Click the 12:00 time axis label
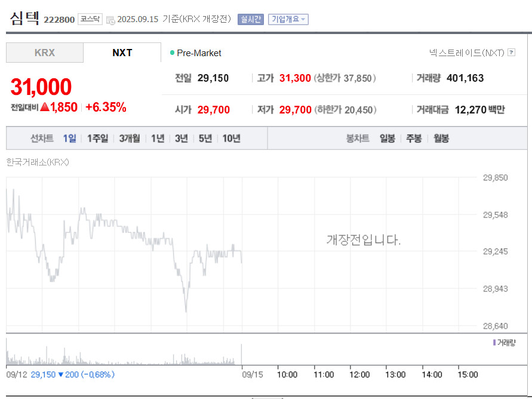 click(x=359, y=375)
